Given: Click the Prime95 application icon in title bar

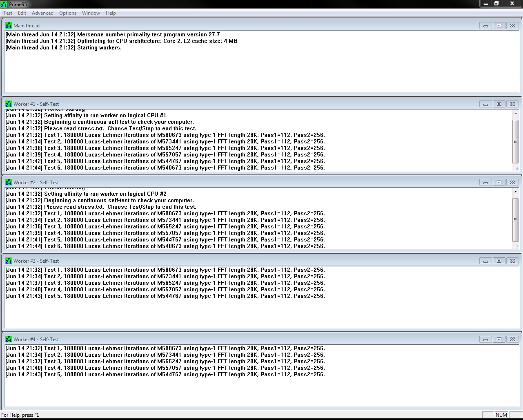Looking at the screenshot, I should pyautogui.click(x=4, y=4).
